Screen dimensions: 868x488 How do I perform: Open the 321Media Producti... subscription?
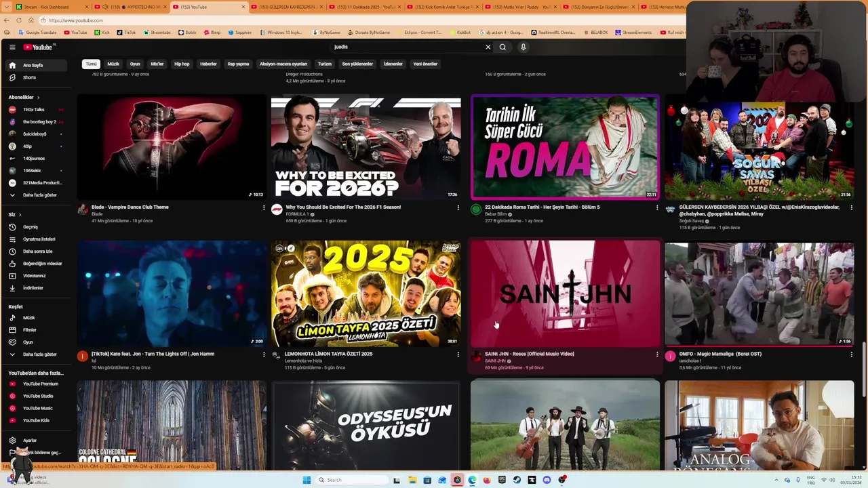coord(36,183)
